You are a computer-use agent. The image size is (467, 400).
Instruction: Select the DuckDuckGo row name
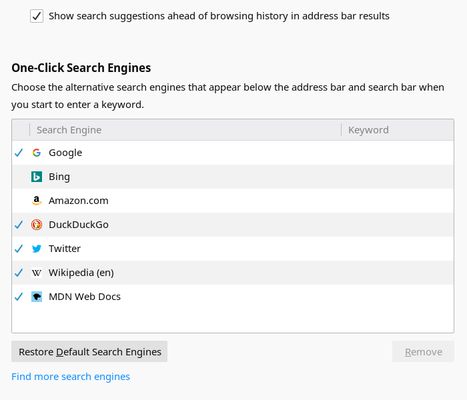pos(79,225)
